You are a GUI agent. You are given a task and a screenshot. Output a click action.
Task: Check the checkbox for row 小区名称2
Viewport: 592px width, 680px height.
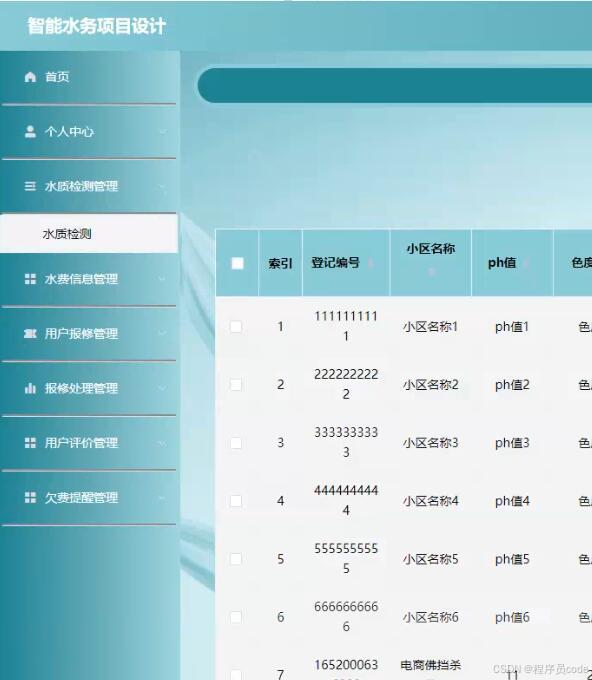coord(236,385)
